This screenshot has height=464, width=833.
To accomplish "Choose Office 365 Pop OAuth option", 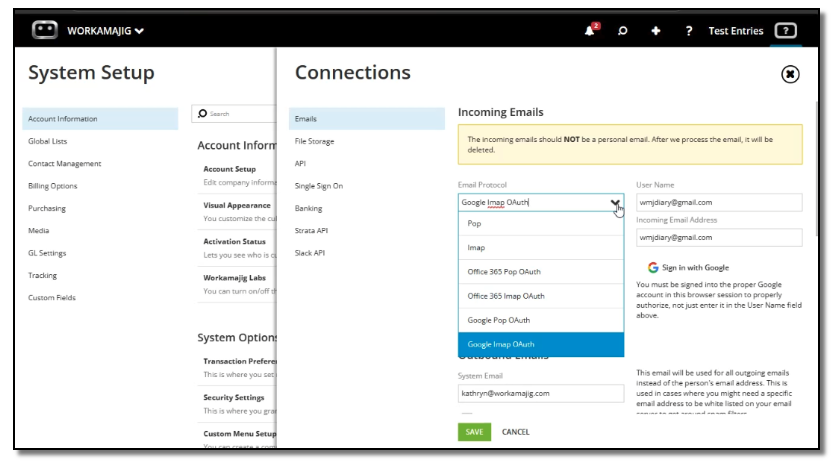I will pos(541,272).
